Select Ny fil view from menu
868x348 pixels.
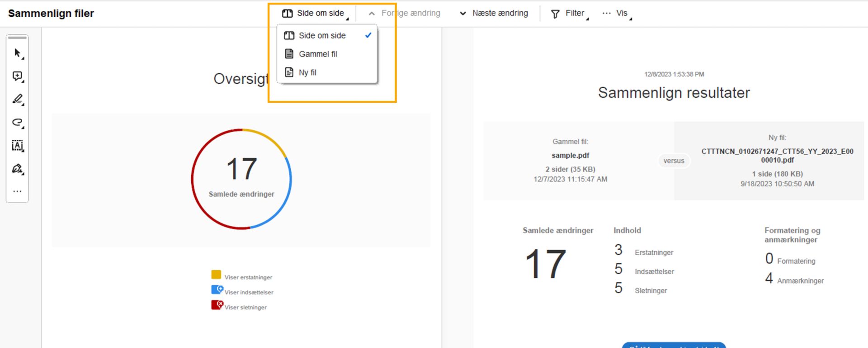327,72
